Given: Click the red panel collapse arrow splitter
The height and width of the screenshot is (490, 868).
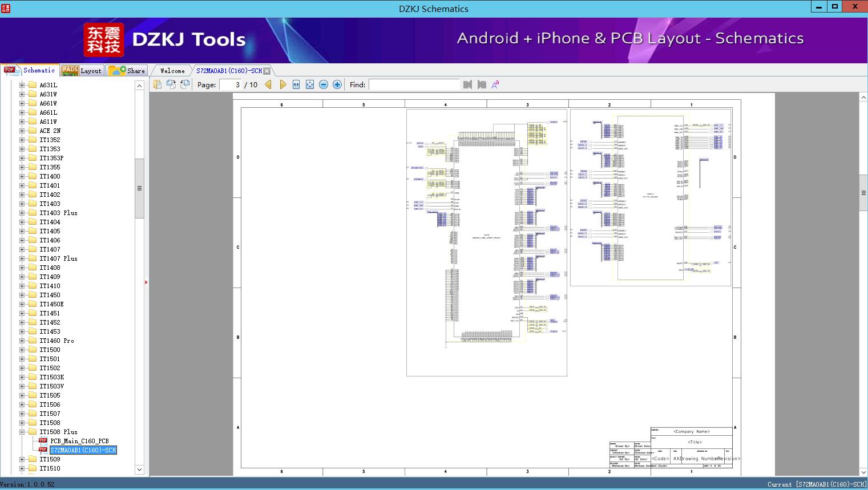Looking at the screenshot, I should pos(147,282).
